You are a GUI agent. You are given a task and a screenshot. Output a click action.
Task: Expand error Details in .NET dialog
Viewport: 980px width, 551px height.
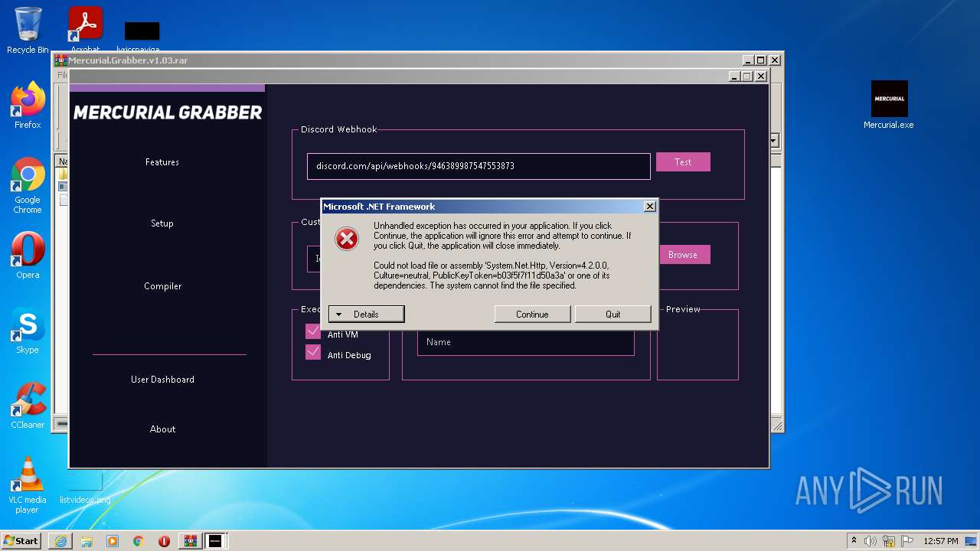tap(366, 315)
